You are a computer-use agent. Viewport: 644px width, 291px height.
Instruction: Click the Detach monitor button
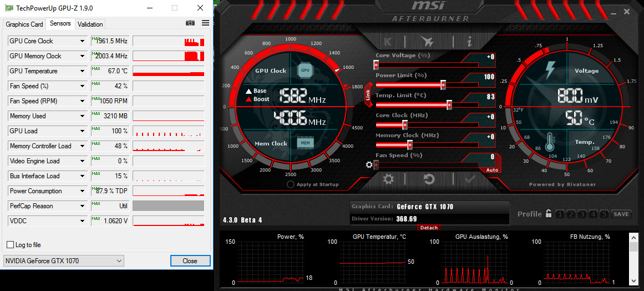tap(429, 228)
